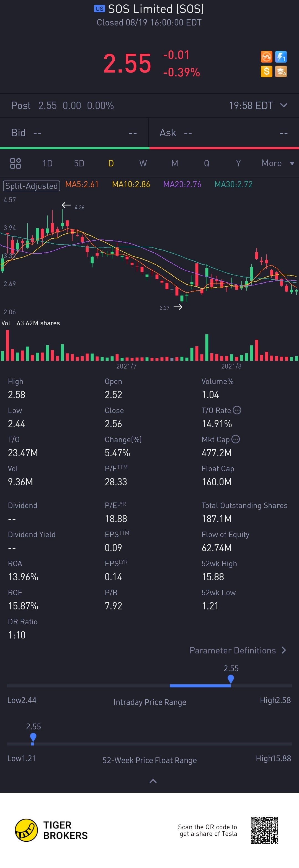Tap the DR Ratio value 1:10
The height and width of the screenshot is (868, 299).
pos(17,635)
